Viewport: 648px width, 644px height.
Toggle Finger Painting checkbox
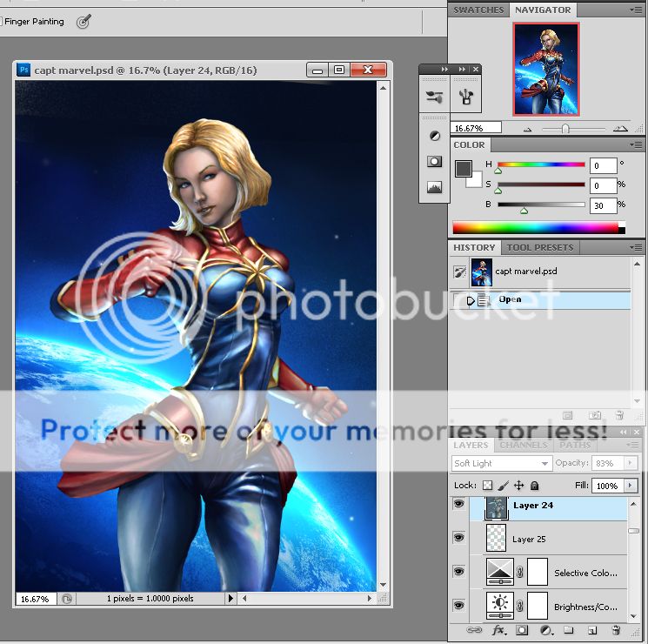(1, 22)
